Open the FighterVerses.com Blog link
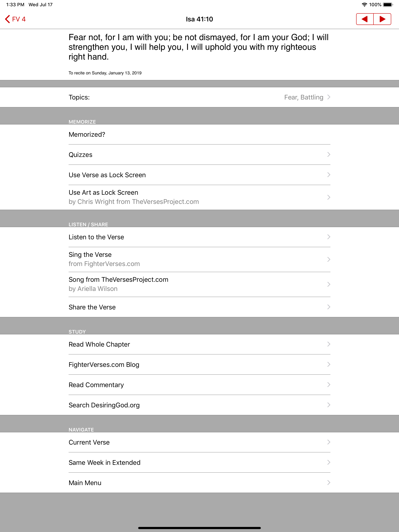 [199, 364]
